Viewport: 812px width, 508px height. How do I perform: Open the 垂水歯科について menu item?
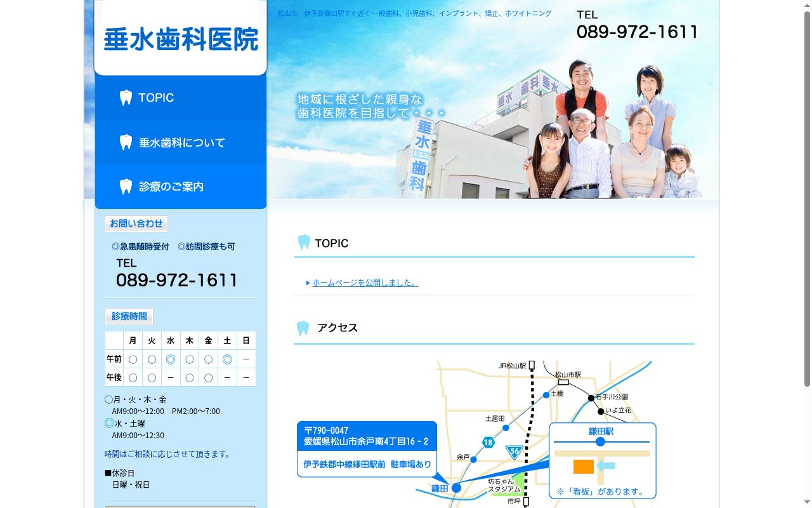coord(181,142)
